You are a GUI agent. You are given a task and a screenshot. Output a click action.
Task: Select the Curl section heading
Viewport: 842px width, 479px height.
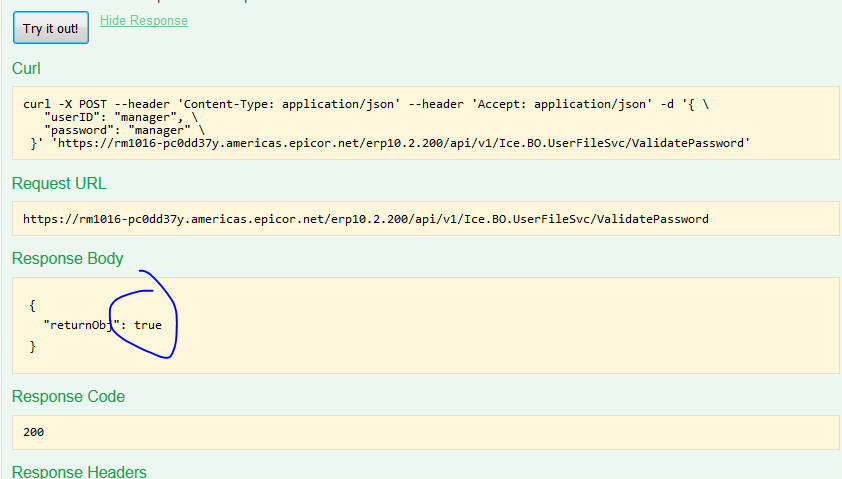[26, 69]
